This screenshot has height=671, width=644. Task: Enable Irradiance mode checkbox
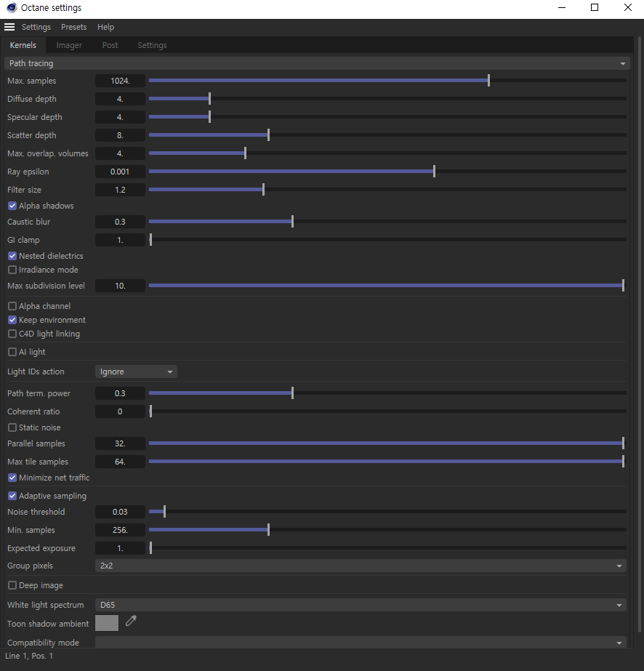(12, 270)
